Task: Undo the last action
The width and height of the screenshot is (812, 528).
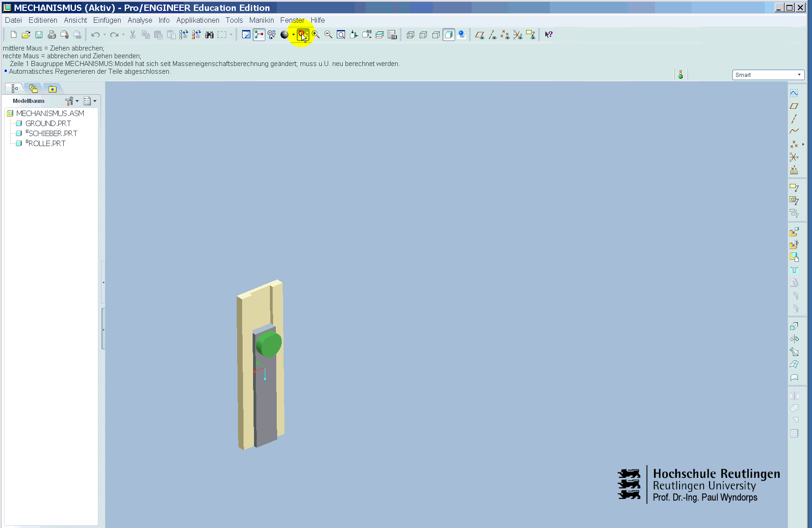Action: pos(95,35)
